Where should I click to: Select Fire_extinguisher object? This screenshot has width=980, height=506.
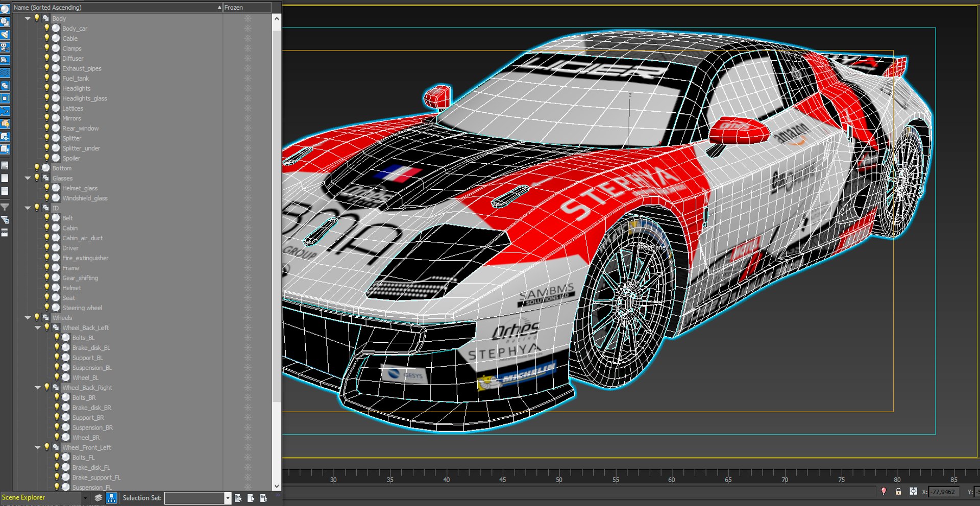85,258
